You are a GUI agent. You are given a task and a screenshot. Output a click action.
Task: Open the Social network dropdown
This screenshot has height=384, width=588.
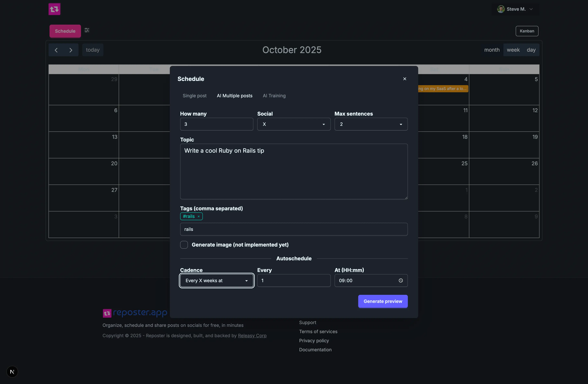tap(294, 124)
